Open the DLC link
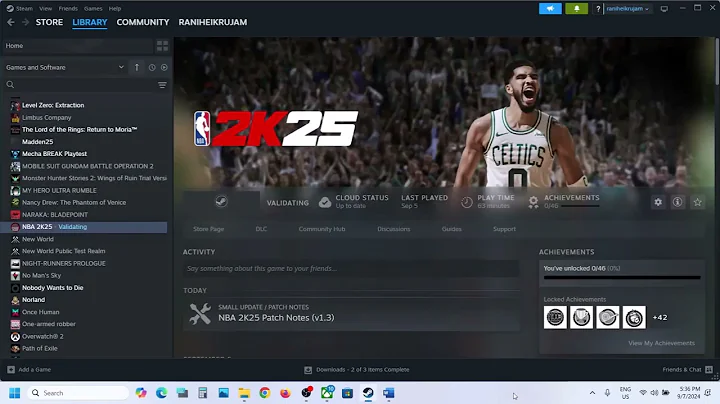This screenshot has height=404, width=720. [261, 229]
